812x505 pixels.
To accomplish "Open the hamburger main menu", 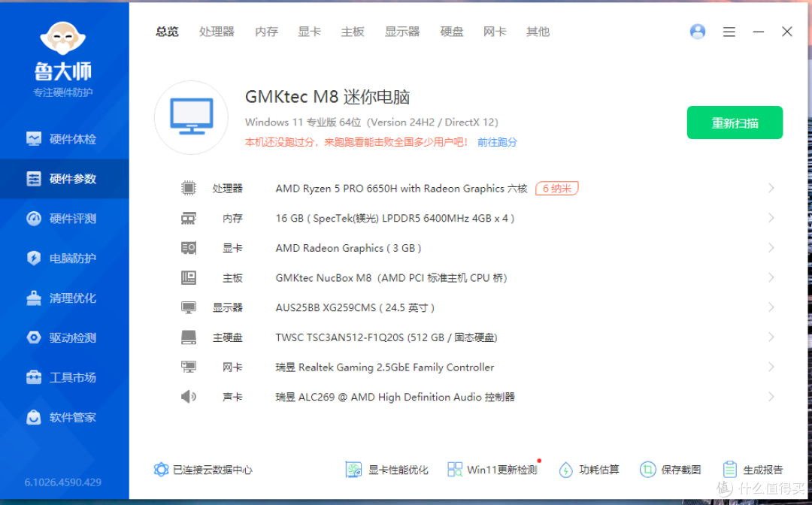I will 729,32.
